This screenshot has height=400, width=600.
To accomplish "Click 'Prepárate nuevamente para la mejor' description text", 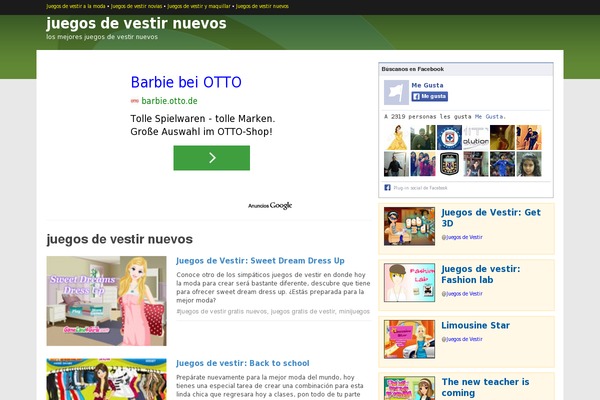I will (x=270, y=386).
